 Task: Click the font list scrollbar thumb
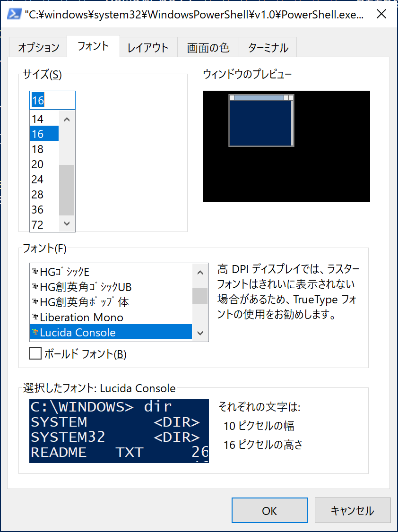click(x=200, y=295)
